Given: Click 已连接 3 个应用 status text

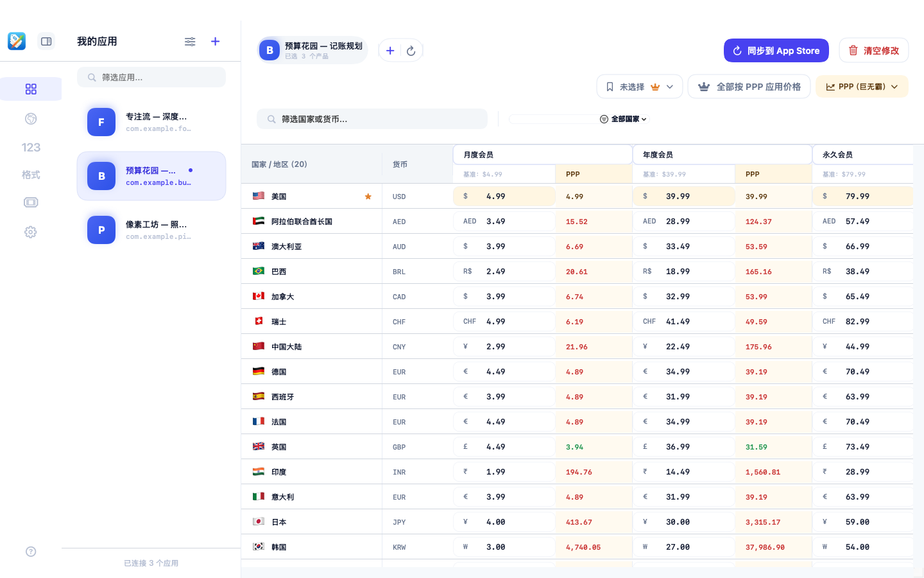Looking at the screenshot, I should [151, 563].
